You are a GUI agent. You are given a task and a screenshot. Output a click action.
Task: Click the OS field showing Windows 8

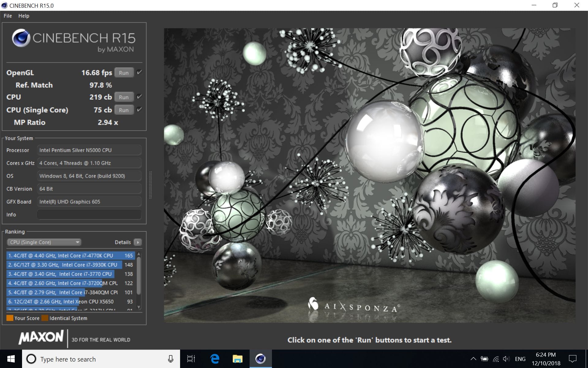[x=89, y=176]
